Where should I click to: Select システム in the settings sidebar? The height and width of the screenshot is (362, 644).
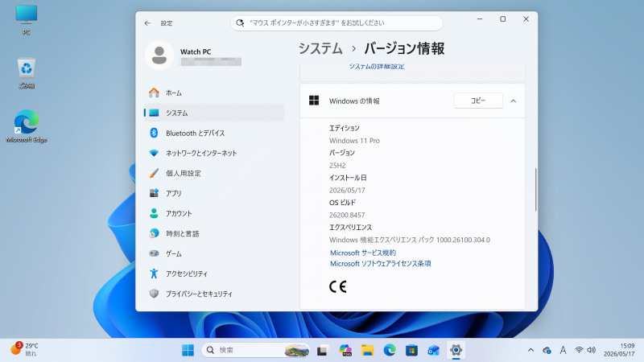(213, 113)
